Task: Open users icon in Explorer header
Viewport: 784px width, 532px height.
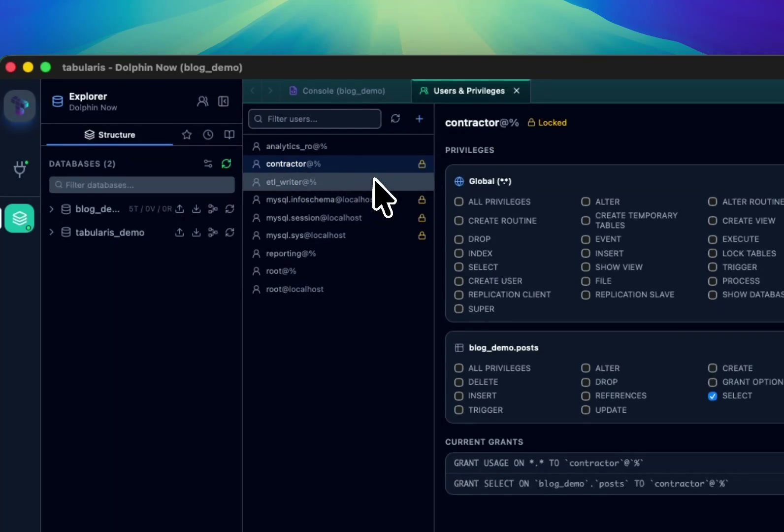Action: (x=202, y=101)
